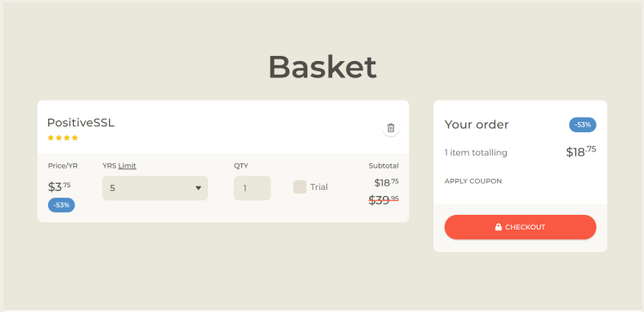The width and height of the screenshot is (644, 312).
Task: Click the lock icon on Checkout button
Action: pyautogui.click(x=498, y=227)
